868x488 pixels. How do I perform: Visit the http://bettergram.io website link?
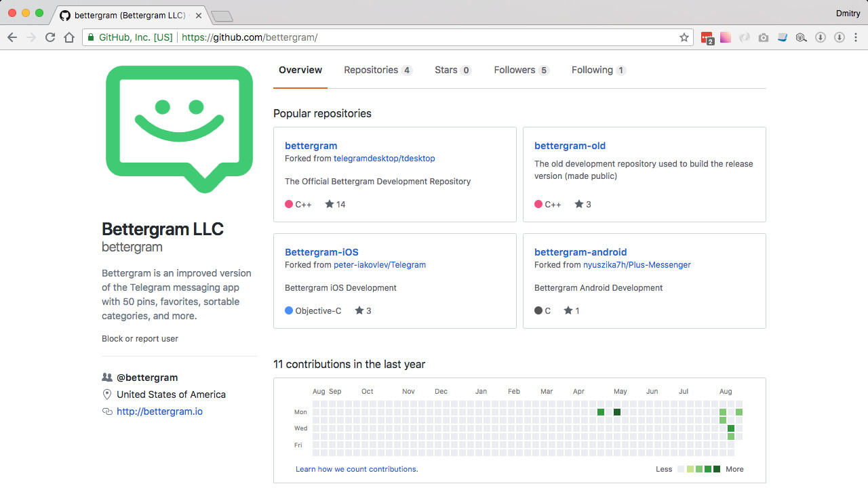click(x=159, y=411)
